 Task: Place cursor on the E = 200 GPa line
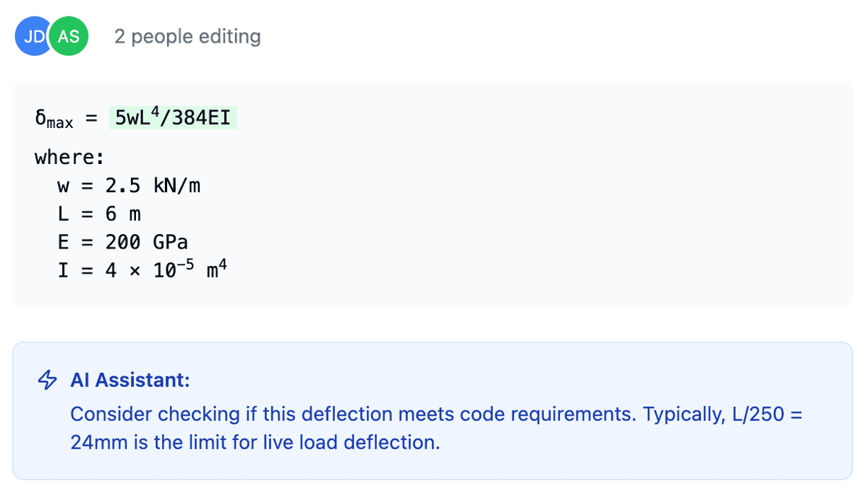pyautogui.click(x=123, y=242)
